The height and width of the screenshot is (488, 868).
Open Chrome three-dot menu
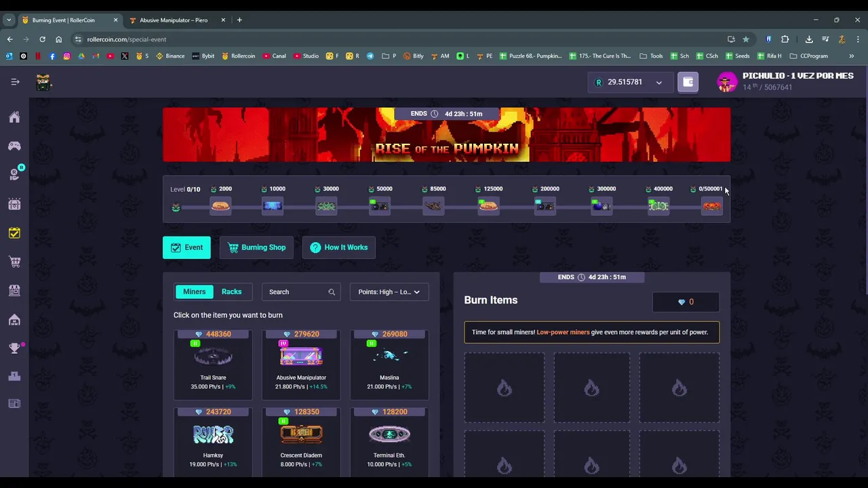point(856,39)
